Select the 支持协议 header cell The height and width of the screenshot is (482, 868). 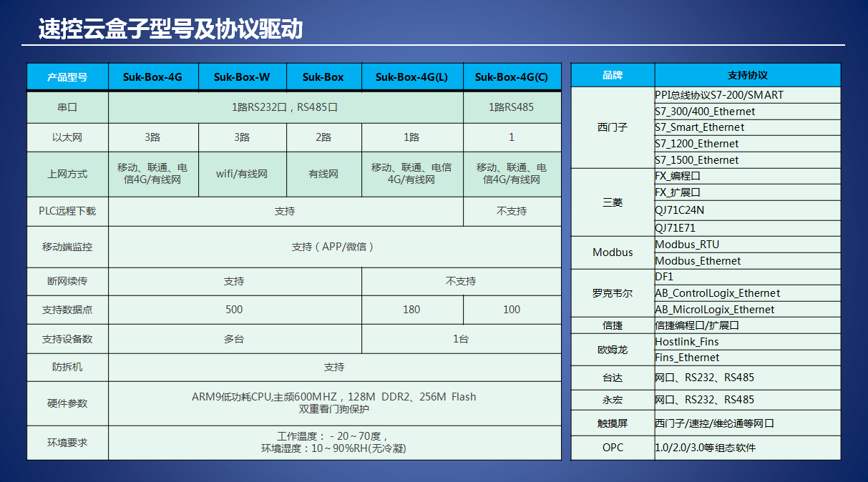(x=747, y=76)
